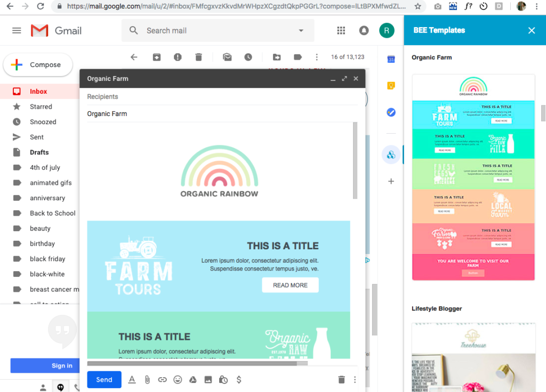Click the Recipients field
The width and height of the screenshot is (546, 392).
tap(213, 97)
